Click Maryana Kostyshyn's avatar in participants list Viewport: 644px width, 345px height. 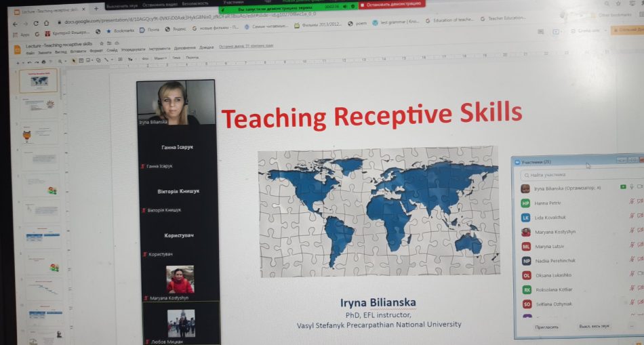(525, 232)
